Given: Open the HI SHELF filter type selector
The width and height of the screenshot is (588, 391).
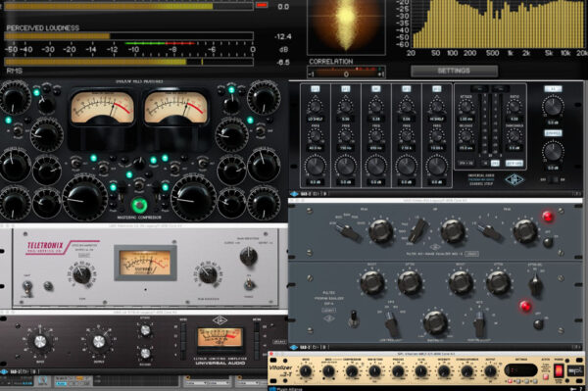Looking at the screenshot, I should tap(436, 120).
